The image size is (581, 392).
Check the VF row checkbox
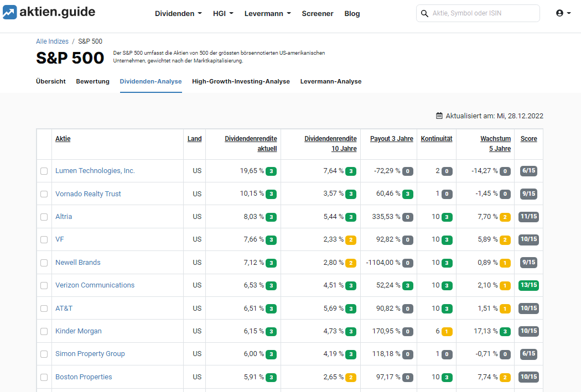coord(44,239)
